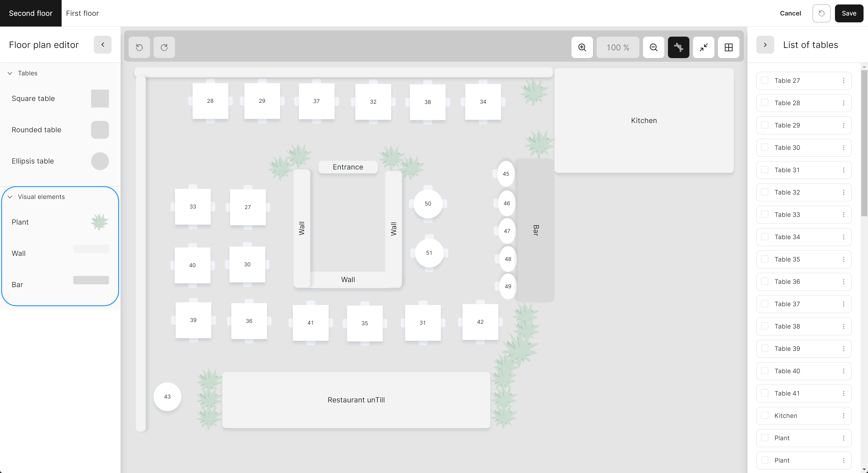Click the reset icon next to Save
Screen dimensions: 868x473
pos(821,13)
